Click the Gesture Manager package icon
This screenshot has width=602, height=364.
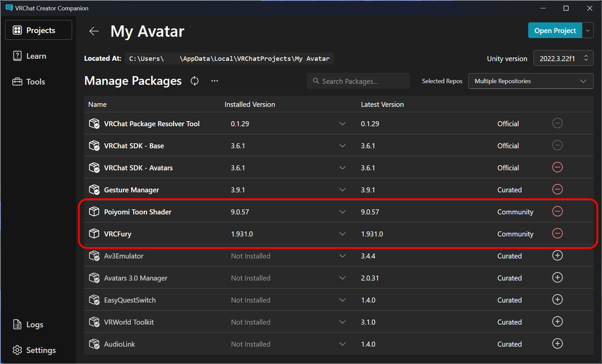(94, 190)
